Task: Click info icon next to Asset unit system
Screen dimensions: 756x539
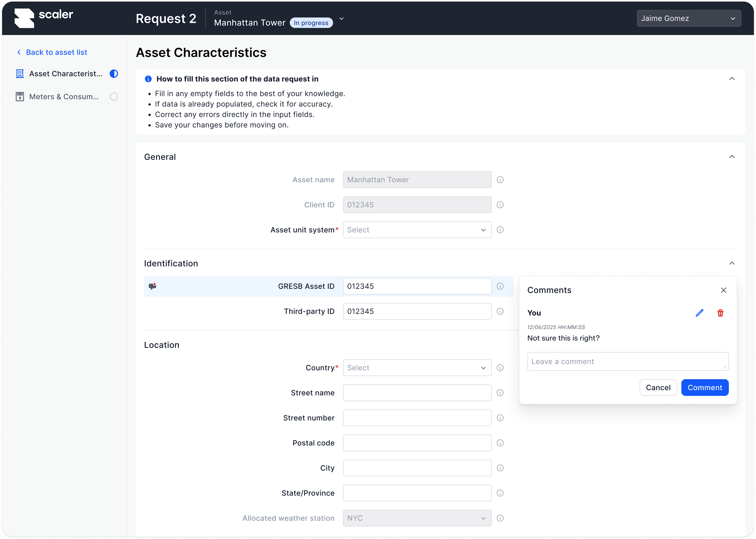Action: click(500, 230)
